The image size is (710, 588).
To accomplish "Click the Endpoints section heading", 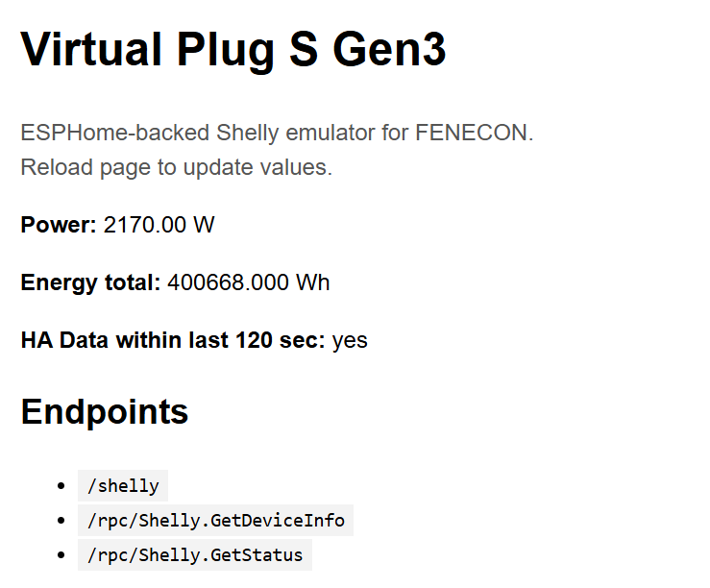I will 104,411.
